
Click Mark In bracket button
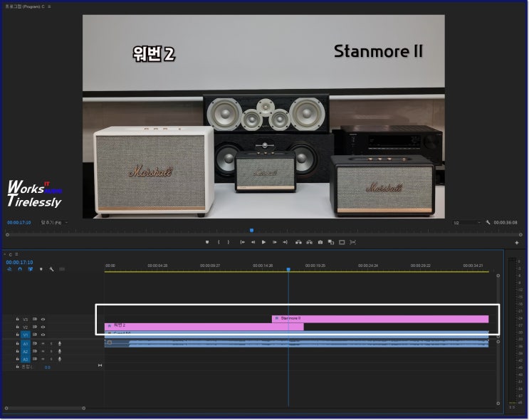point(219,242)
